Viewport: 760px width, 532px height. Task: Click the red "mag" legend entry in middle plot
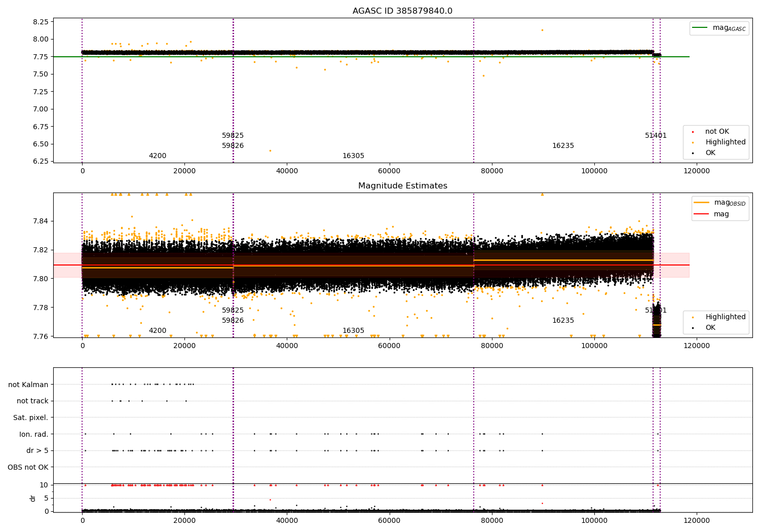coord(712,214)
